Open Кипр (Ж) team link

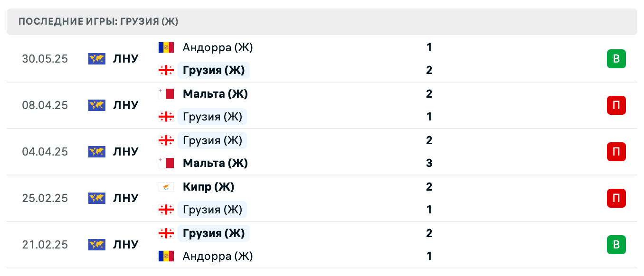[208, 187]
